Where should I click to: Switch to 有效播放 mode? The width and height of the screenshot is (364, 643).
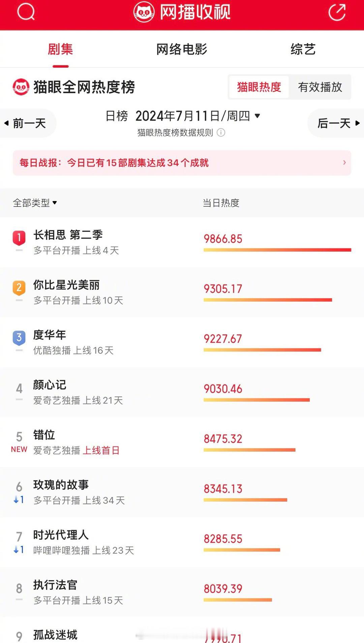[x=320, y=87]
